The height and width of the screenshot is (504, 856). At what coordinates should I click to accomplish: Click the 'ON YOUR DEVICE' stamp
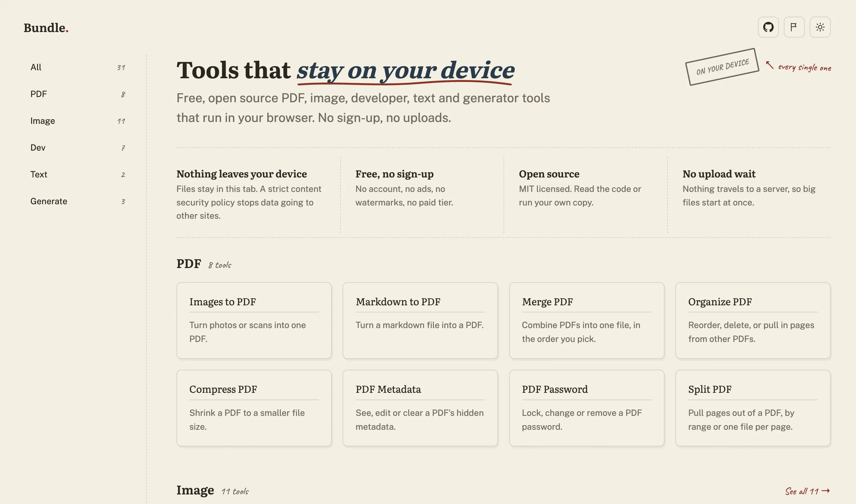click(x=722, y=67)
